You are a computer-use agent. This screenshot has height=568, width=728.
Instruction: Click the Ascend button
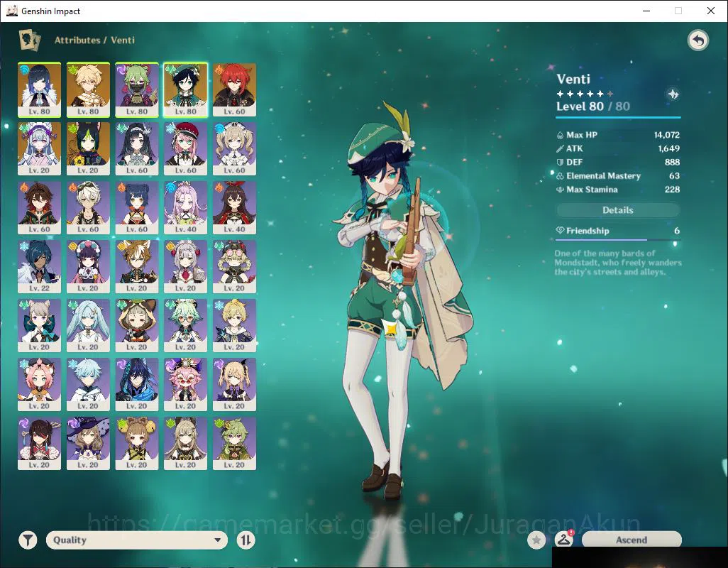point(632,540)
